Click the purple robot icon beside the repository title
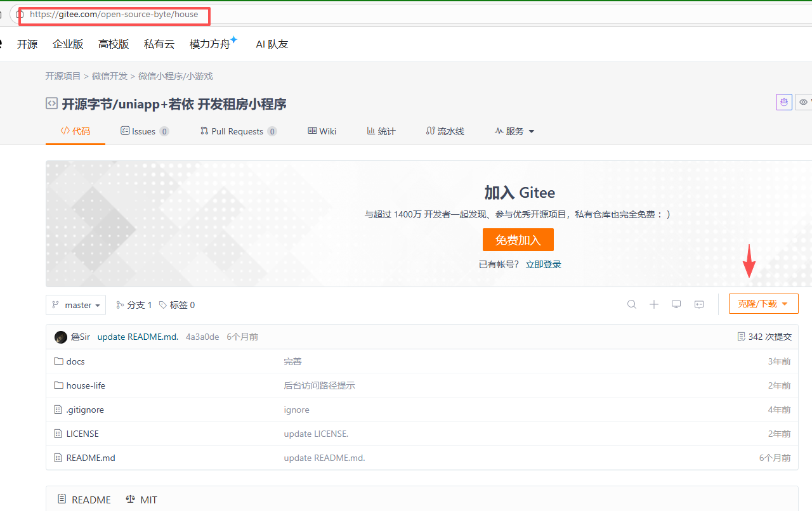812x511 pixels. [x=784, y=102]
